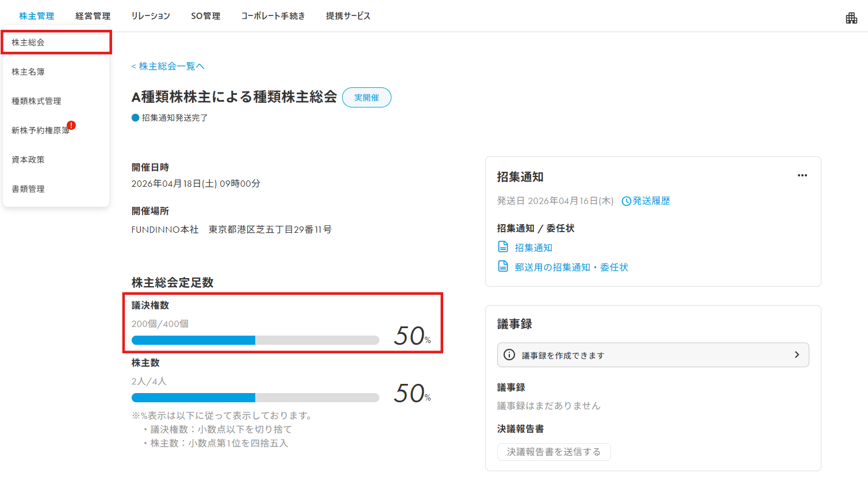Open the SO管理 top menu
868x481 pixels.
tap(206, 16)
